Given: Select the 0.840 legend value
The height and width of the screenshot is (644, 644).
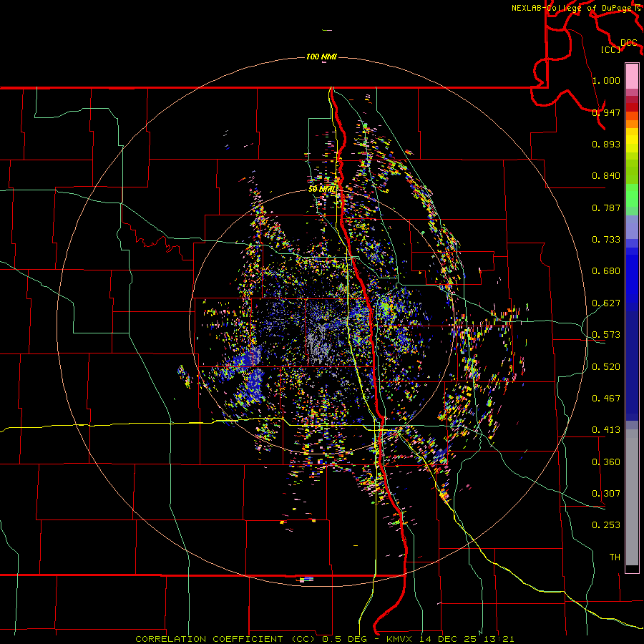Looking at the screenshot, I should point(606,176).
